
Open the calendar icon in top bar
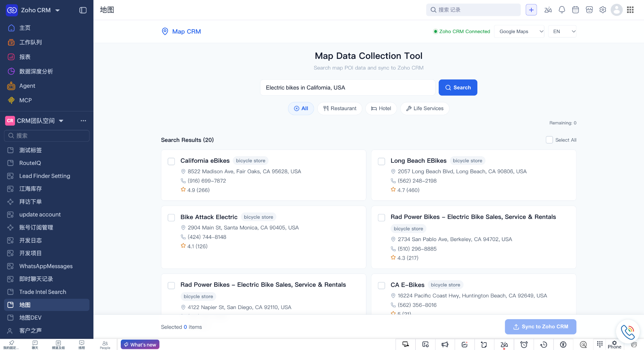[575, 10]
